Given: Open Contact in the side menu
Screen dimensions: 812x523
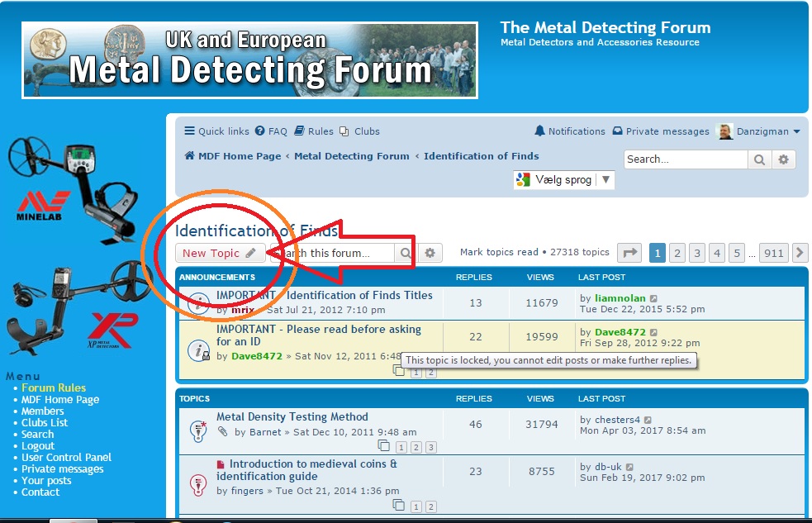Looking at the screenshot, I should pos(40,492).
